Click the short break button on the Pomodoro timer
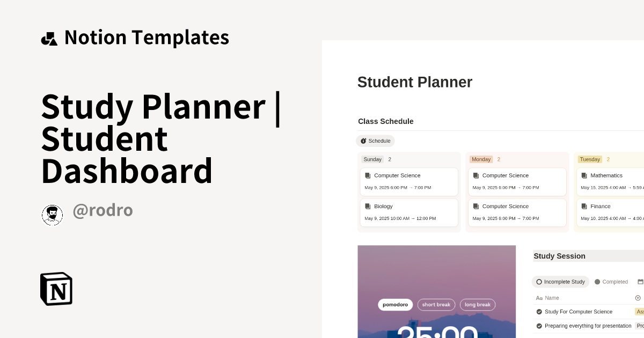This screenshot has width=644, height=338. [436, 304]
